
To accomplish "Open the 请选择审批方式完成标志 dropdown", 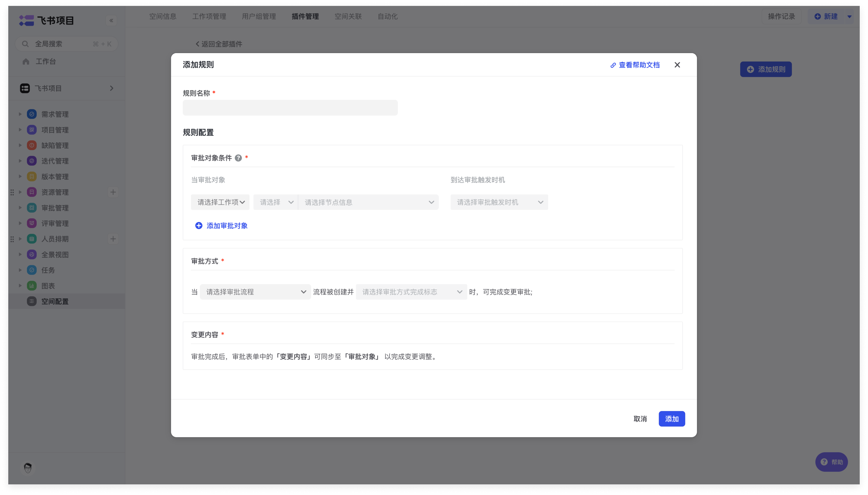I will pos(411,292).
